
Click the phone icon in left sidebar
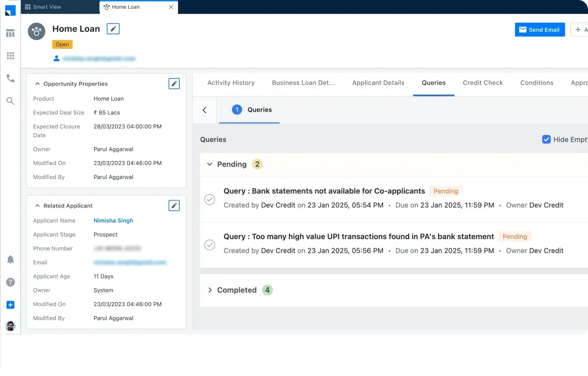(10, 78)
